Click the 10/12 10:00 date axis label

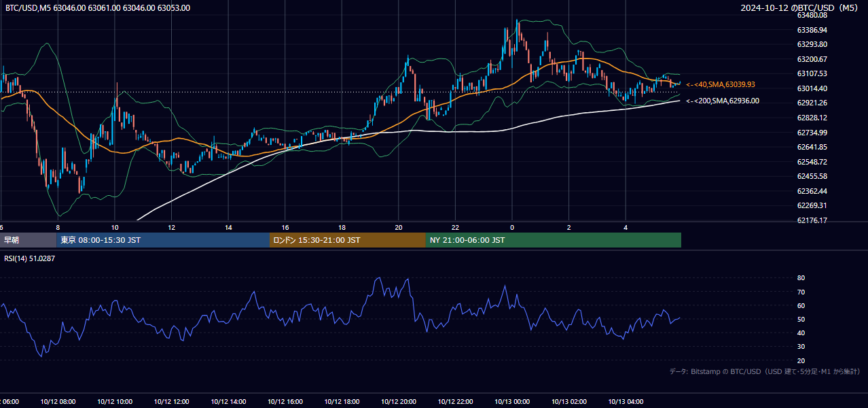(115, 402)
